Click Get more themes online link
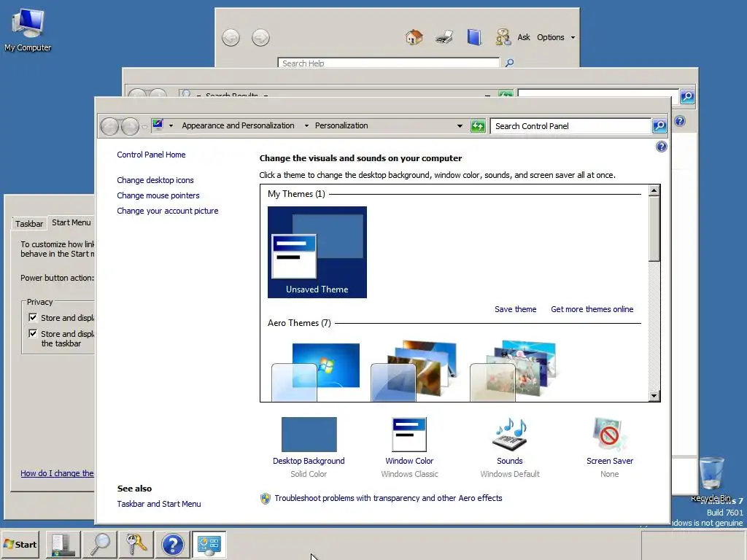 [592, 309]
